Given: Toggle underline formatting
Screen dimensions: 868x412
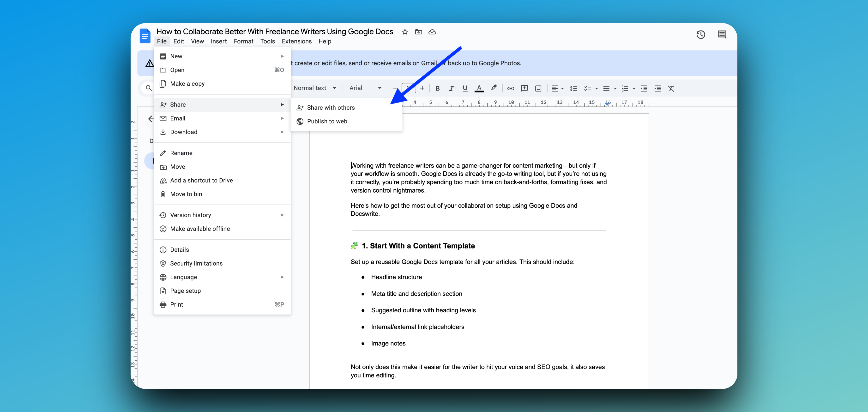Looking at the screenshot, I should coord(465,88).
